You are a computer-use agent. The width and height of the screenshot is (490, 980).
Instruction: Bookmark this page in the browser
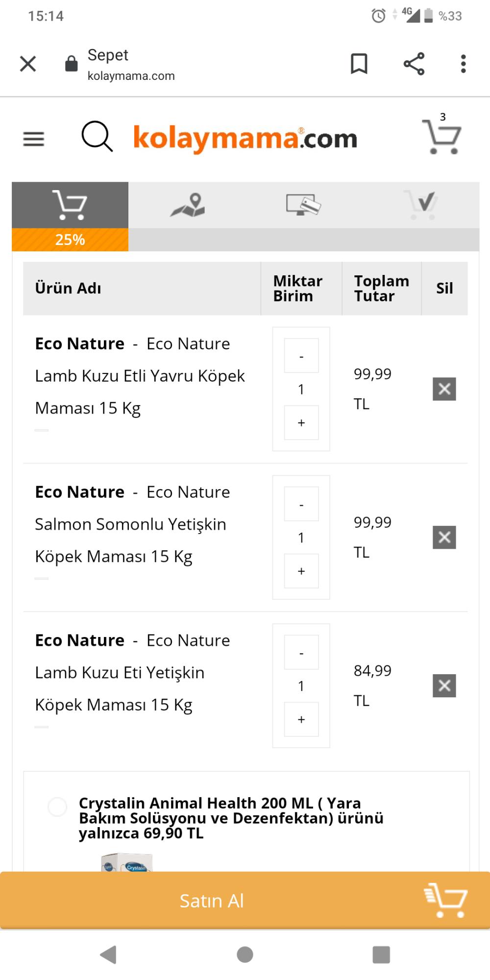coord(359,64)
